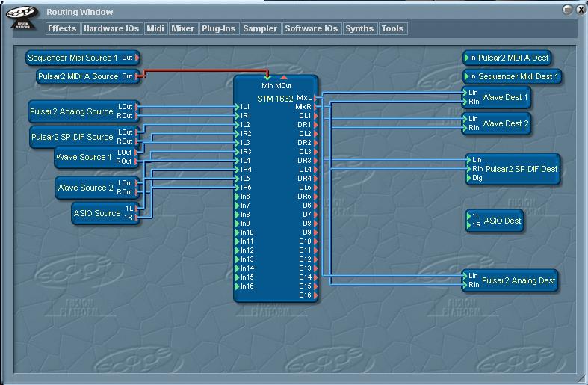Open the Effects menu
588x385 pixels.
(x=62, y=28)
